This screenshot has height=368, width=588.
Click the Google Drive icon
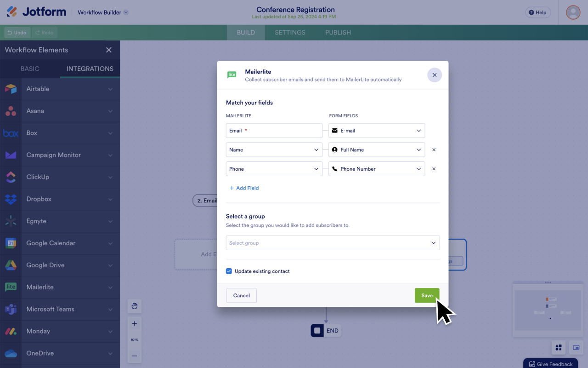[11, 265]
